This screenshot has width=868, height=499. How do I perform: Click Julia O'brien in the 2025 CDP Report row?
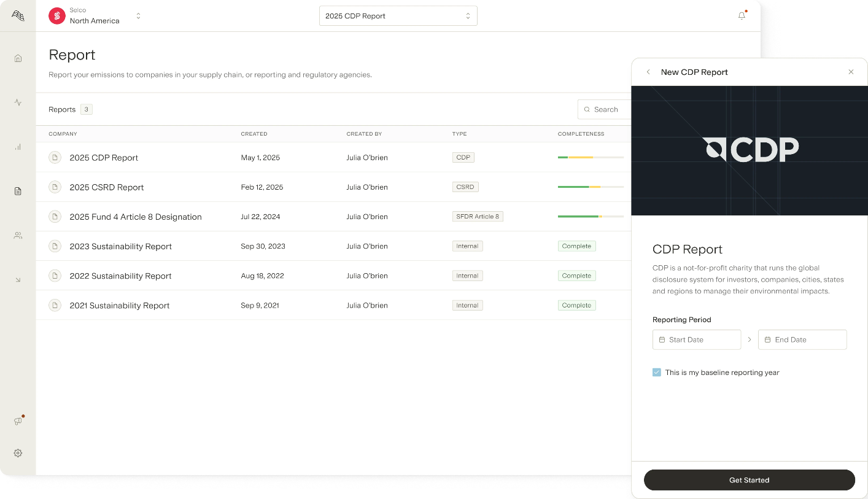click(x=367, y=158)
